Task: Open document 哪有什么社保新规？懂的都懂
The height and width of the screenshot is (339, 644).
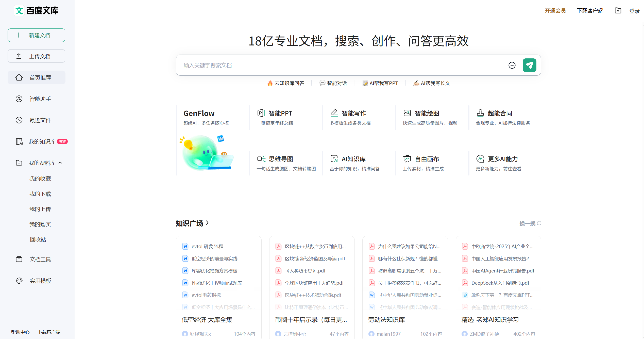Action: (x=408, y=259)
